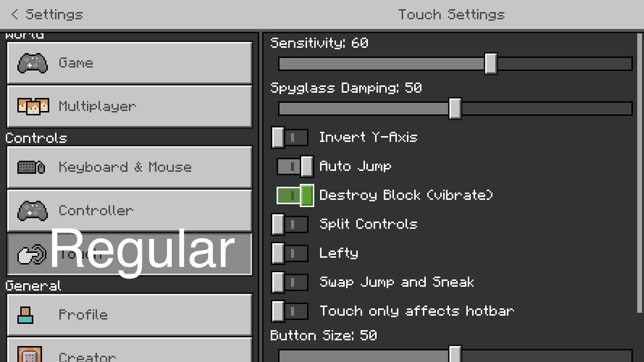The width and height of the screenshot is (644, 362).
Task: Click the gamepad icon beside Game
Action: click(32, 63)
